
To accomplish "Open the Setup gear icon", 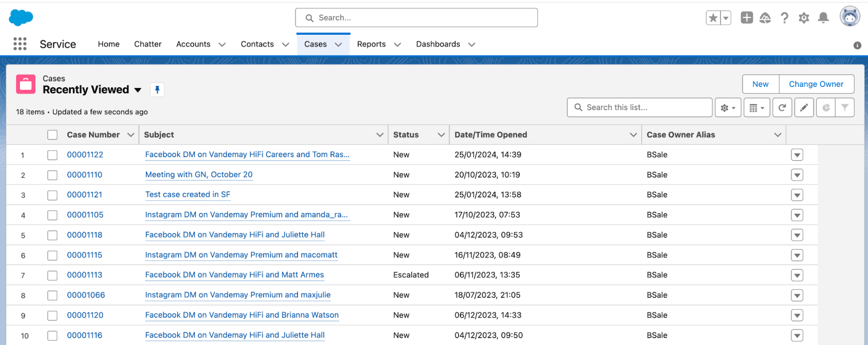I will coord(804,18).
